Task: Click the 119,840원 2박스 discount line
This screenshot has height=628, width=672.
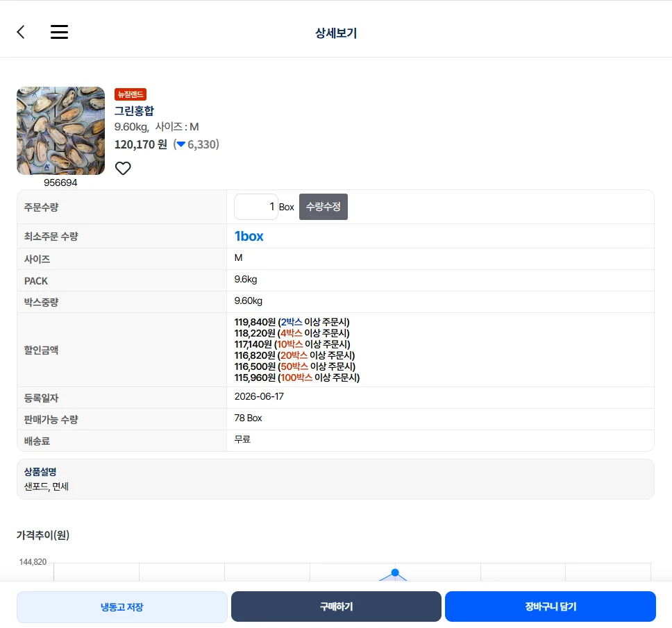Action: (292, 322)
